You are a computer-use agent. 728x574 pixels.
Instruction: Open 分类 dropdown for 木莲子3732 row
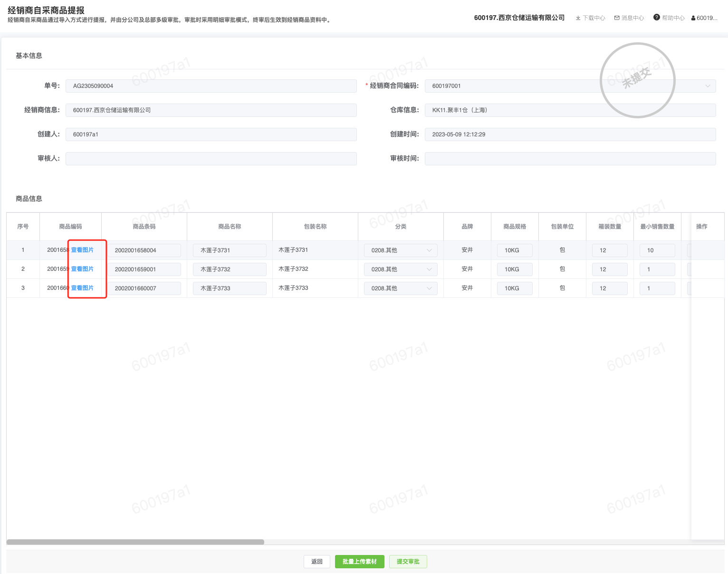point(401,269)
